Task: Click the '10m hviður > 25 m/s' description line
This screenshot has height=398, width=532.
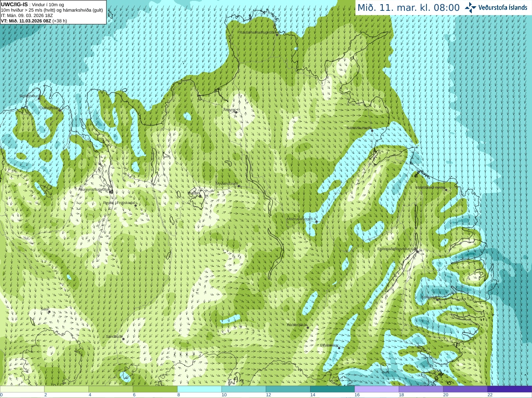Action: click(x=52, y=10)
